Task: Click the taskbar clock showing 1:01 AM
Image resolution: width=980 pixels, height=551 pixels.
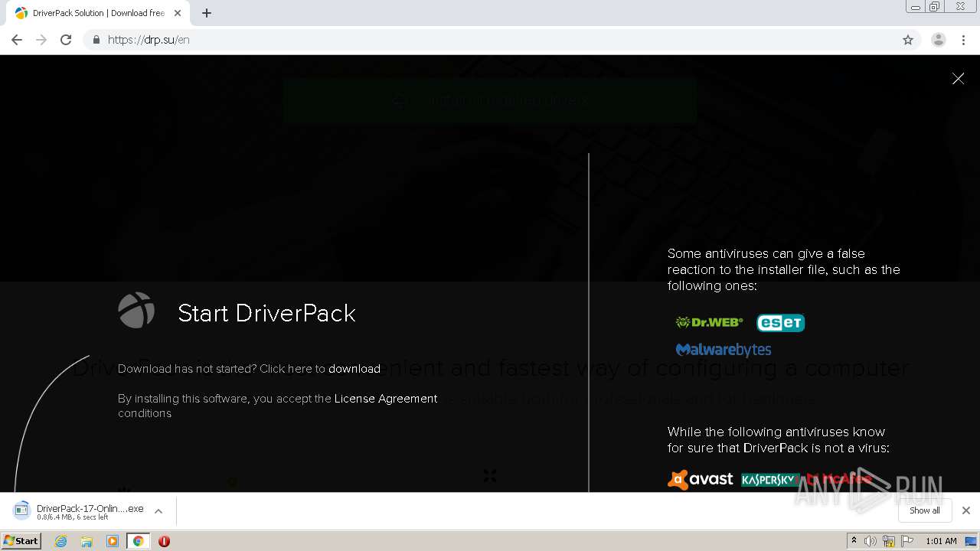Action: (x=941, y=541)
